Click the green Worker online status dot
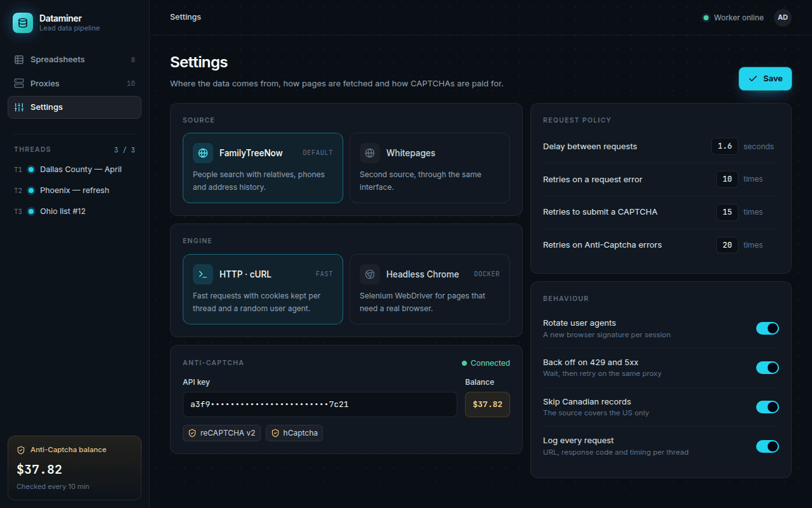Viewport: 812px width, 508px height. [x=705, y=18]
